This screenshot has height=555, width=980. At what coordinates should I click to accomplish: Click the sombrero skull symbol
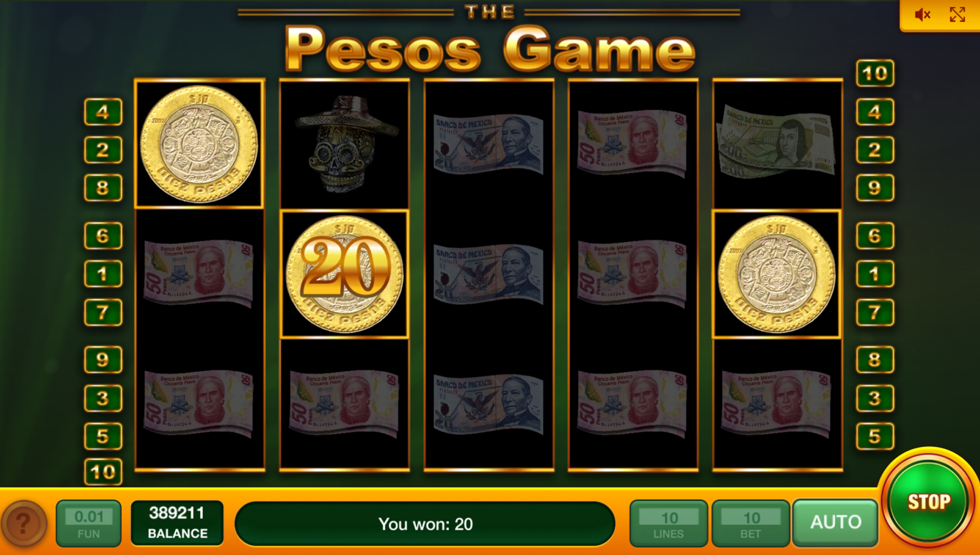pyautogui.click(x=345, y=143)
